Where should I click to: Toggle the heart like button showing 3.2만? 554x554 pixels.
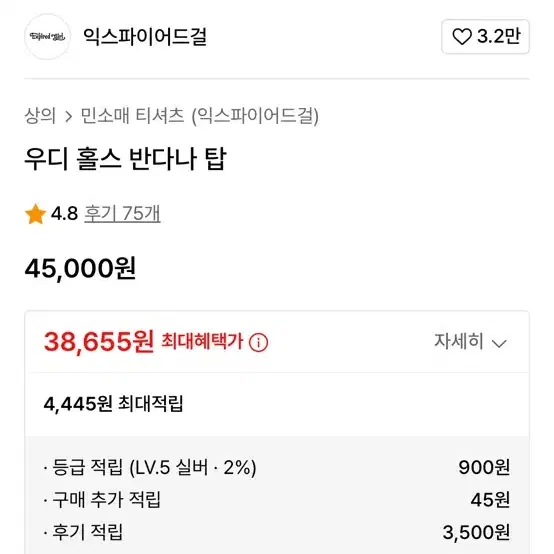[485, 36]
